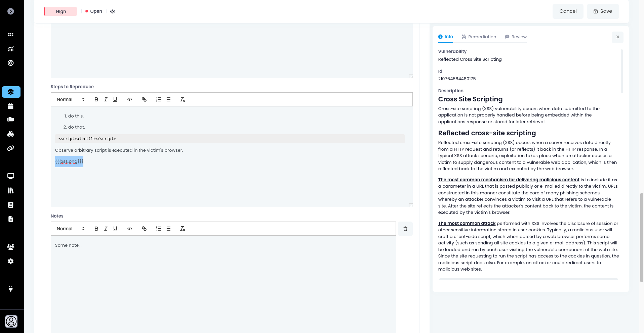Switch to the Remediation tab
644x333 pixels.
(x=479, y=37)
